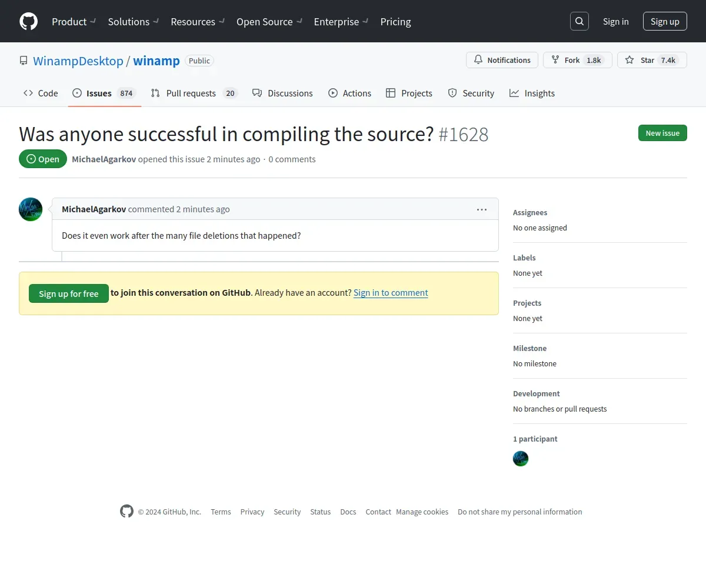Click the Development heading
The image size is (706, 588).
(537, 393)
